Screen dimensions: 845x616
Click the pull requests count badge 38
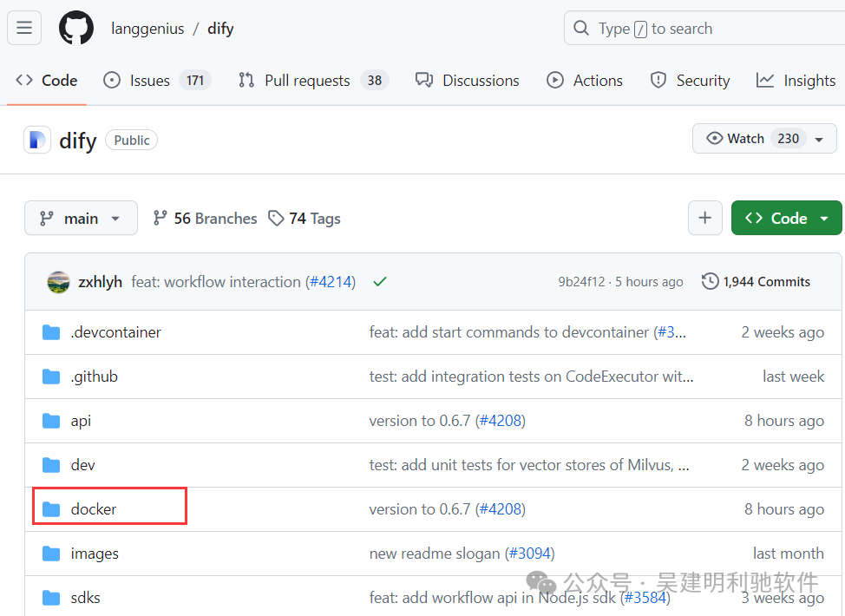pos(375,81)
